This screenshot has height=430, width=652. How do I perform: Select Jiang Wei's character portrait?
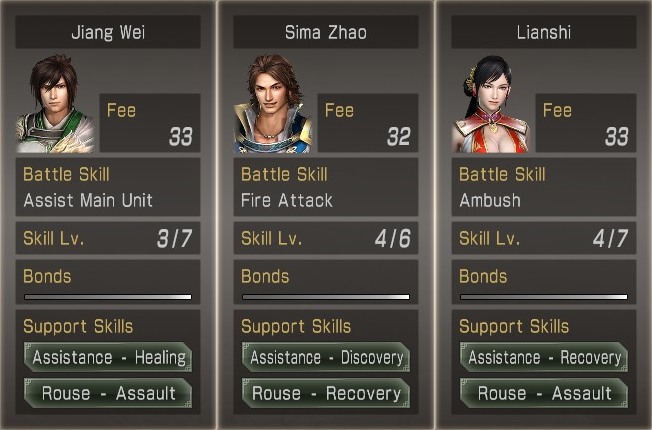pos(55,103)
